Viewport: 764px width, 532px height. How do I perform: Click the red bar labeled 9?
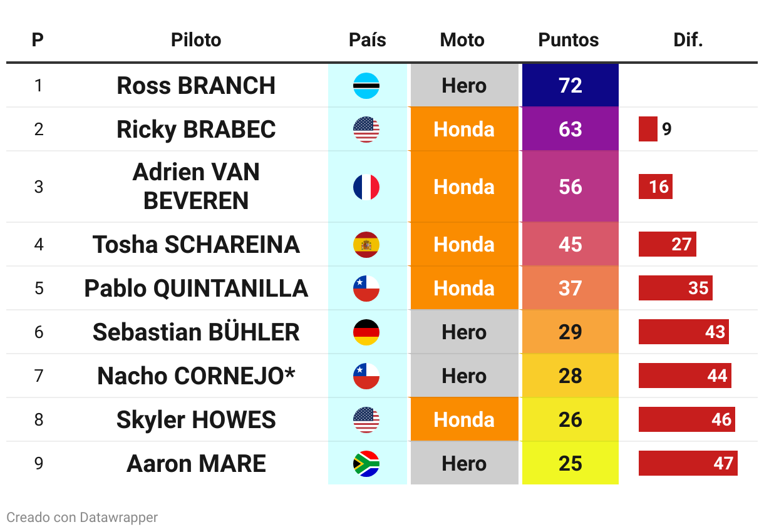pos(648,129)
